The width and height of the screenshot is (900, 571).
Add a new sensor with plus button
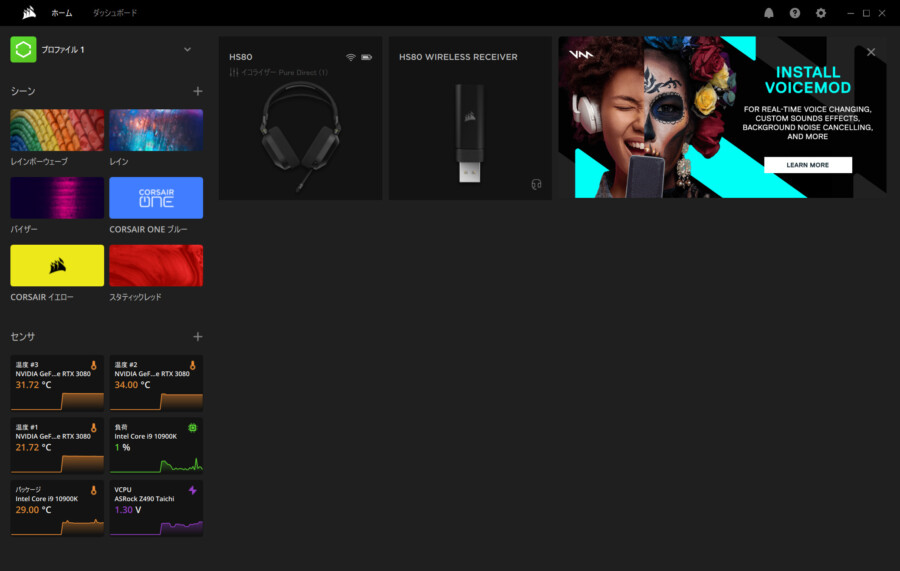coord(197,337)
